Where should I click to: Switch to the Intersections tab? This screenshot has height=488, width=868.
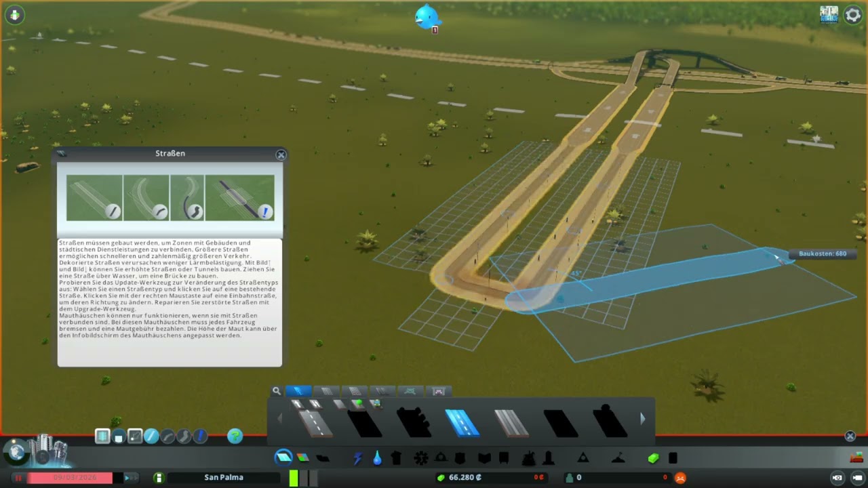pyautogui.click(x=410, y=391)
